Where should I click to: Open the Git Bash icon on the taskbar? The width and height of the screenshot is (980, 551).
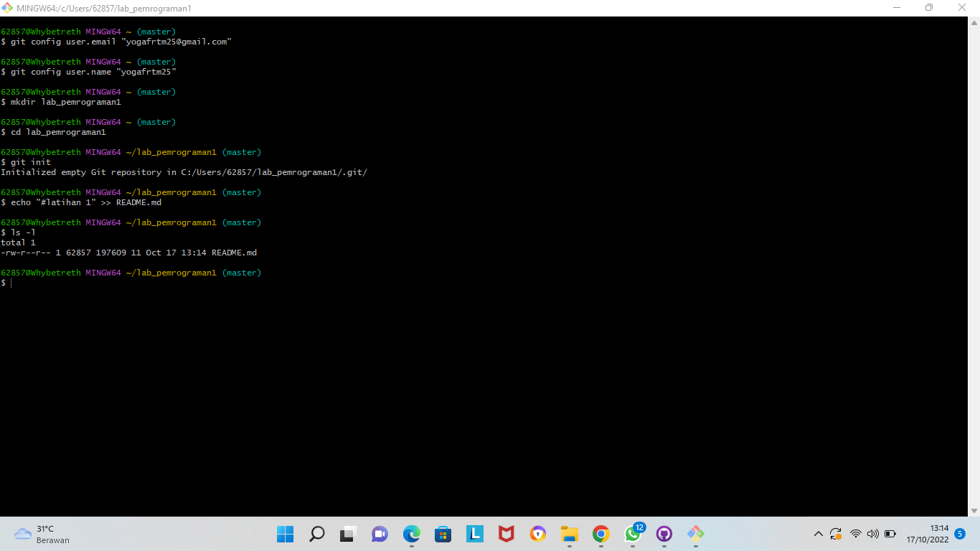coord(694,534)
